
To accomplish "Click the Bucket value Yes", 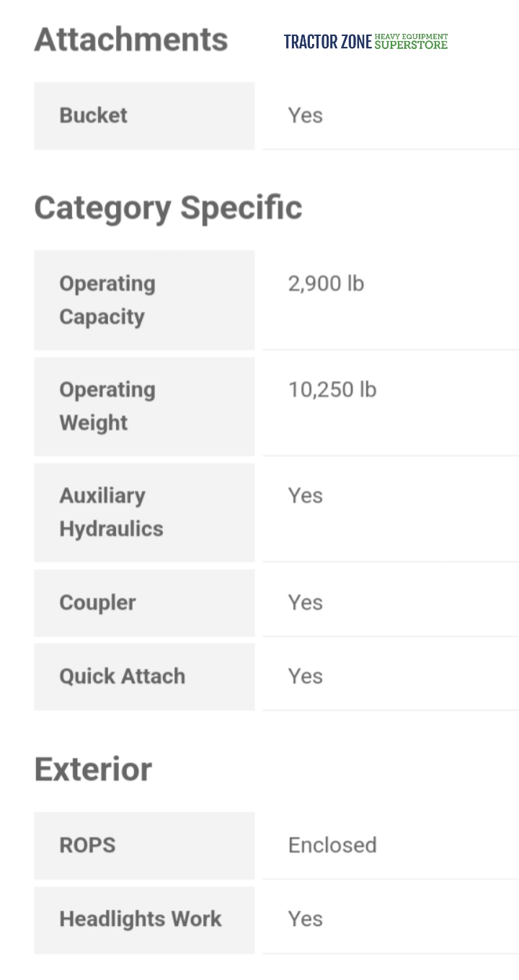I will (x=305, y=115).
